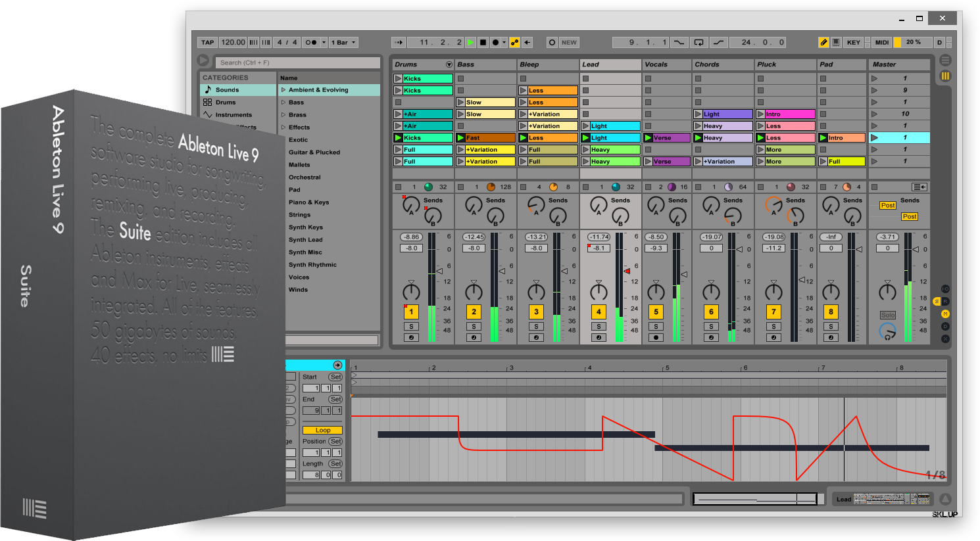Click the TAP tempo button
Viewport: 980px width, 541px height.
tap(208, 42)
